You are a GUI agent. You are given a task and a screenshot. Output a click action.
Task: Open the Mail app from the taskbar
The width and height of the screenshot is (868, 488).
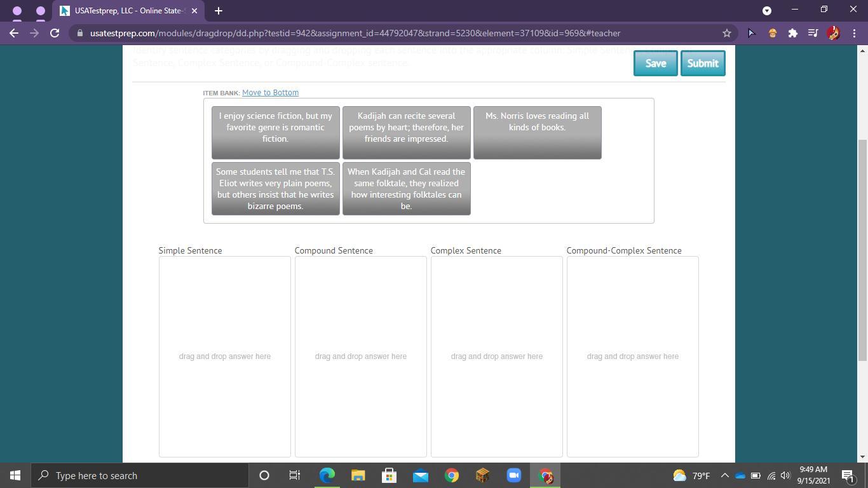[x=420, y=475]
